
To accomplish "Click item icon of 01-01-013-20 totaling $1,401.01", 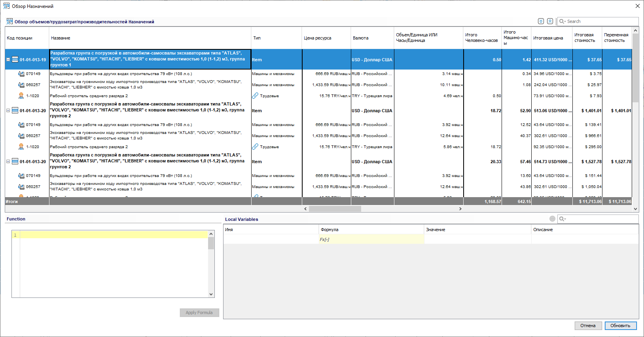I will point(15,111).
